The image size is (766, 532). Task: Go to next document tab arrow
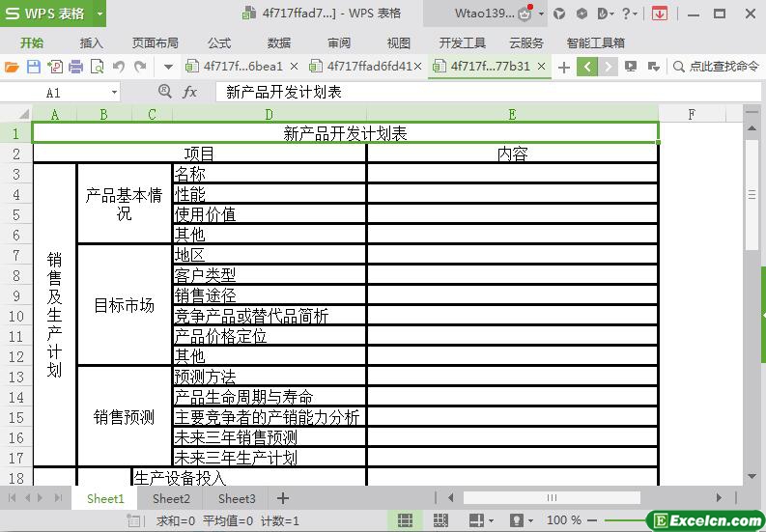[608, 67]
